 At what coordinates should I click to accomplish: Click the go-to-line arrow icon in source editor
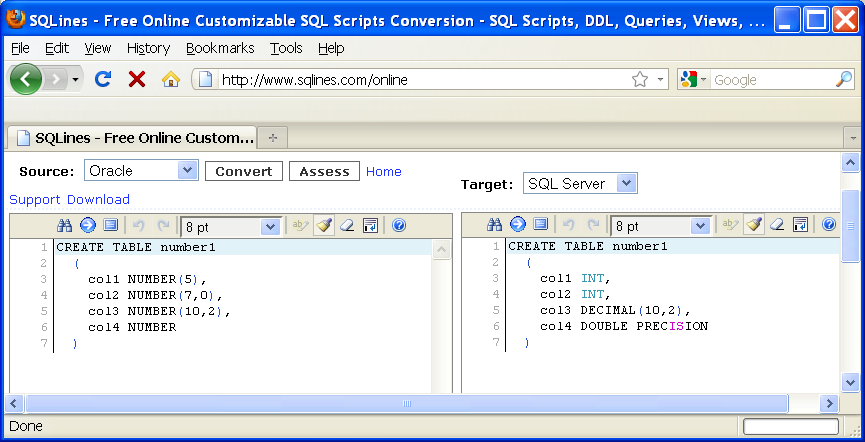87,225
